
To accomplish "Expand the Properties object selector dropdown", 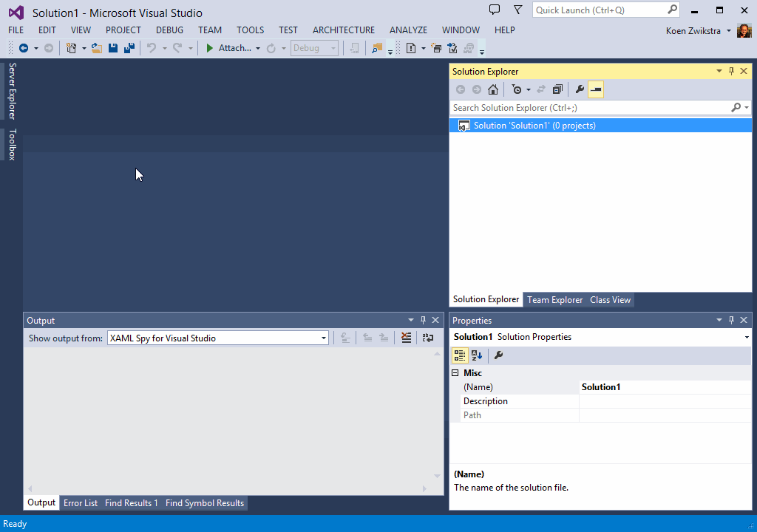I will [x=747, y=337].
